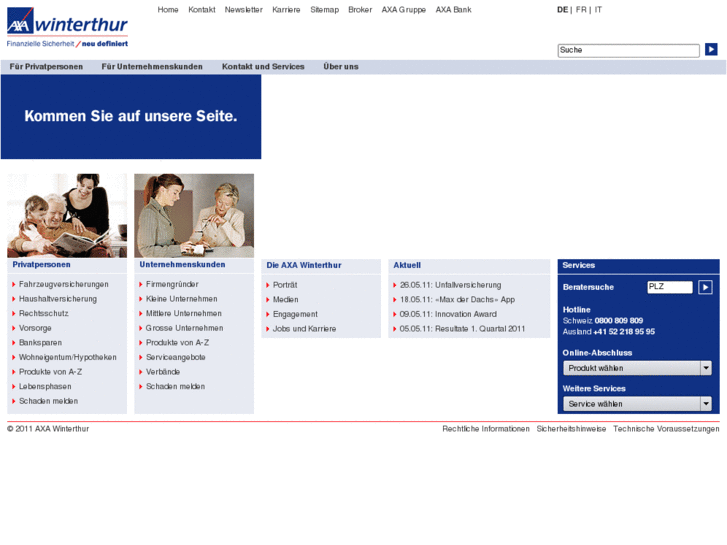Open Engagement link
Screen dimensions: 727x545
point(295,314)
